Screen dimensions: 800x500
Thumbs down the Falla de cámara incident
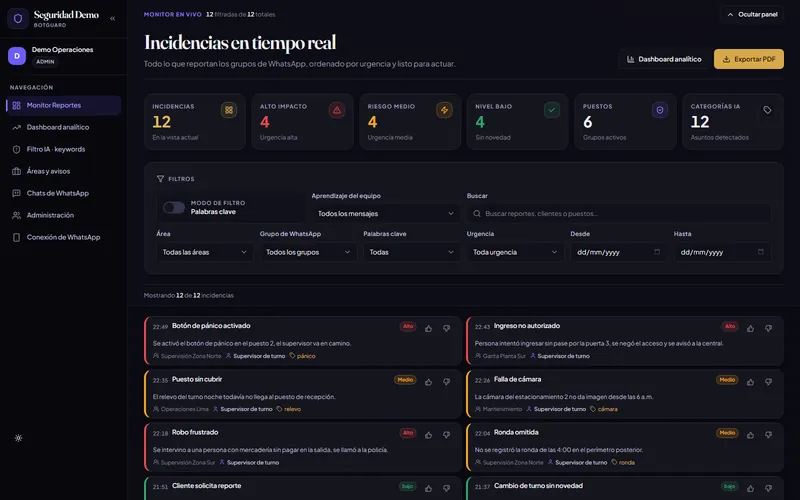tap(768, 382)
